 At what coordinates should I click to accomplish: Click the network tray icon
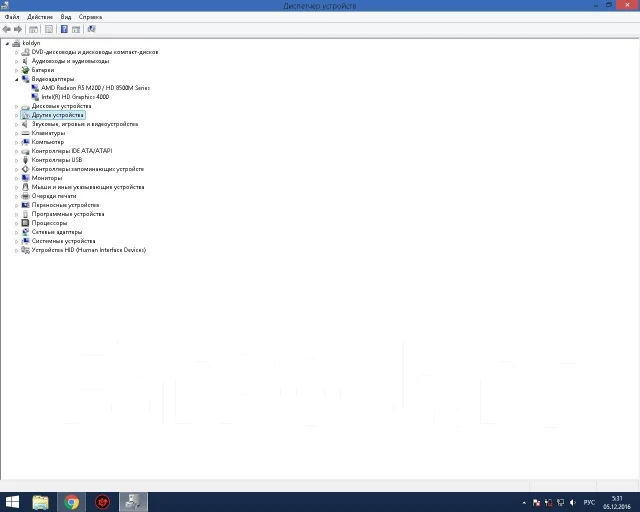tap(560, 503)
